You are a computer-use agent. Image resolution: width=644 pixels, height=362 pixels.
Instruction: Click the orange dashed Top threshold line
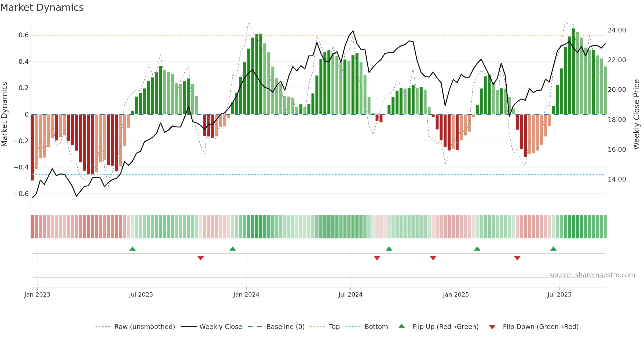tap(318, 35)
